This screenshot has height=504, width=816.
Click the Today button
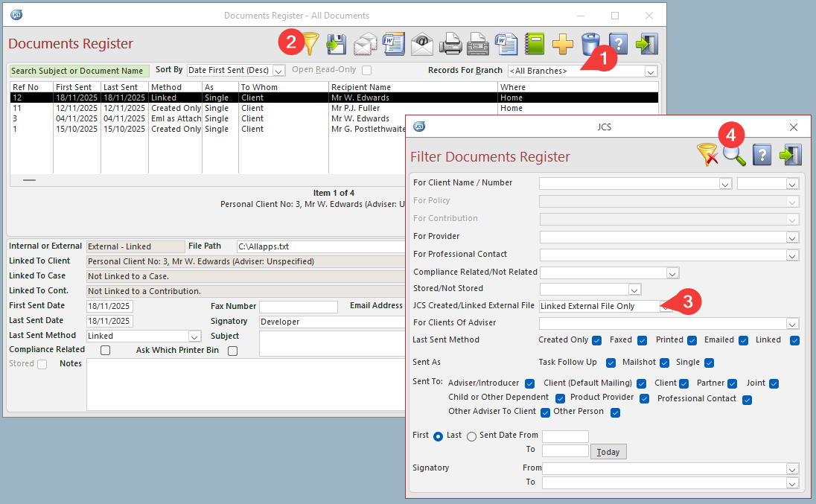[x=608, y=452]
